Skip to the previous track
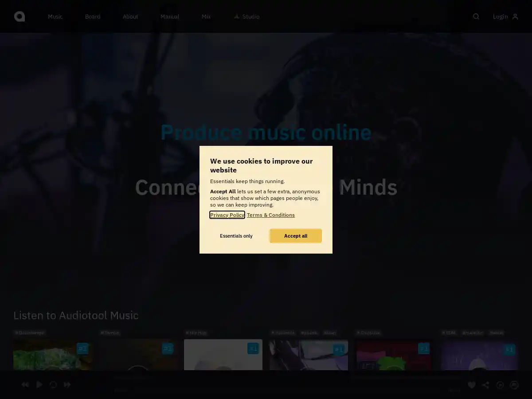 (x=25, y=384)
